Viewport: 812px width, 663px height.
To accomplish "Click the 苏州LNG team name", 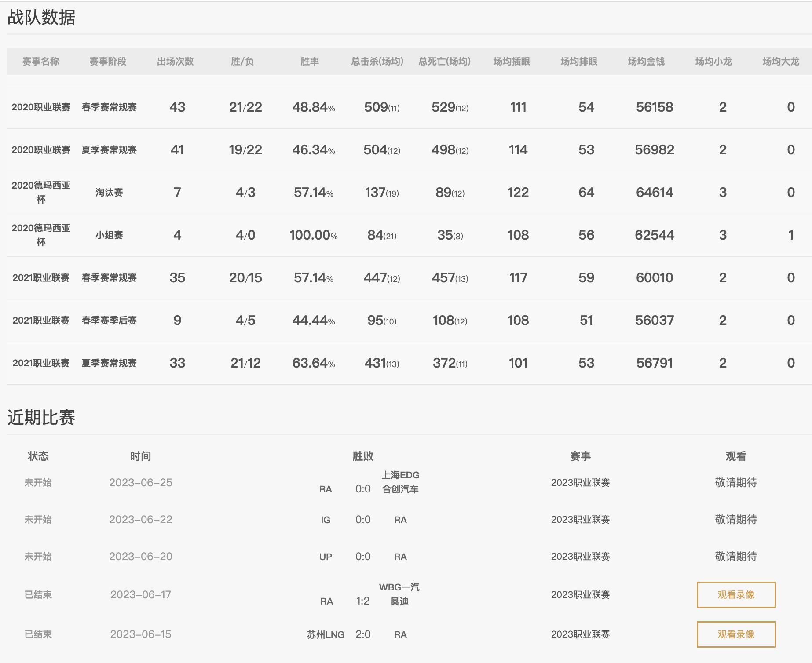I will click(x=326, y=634).
